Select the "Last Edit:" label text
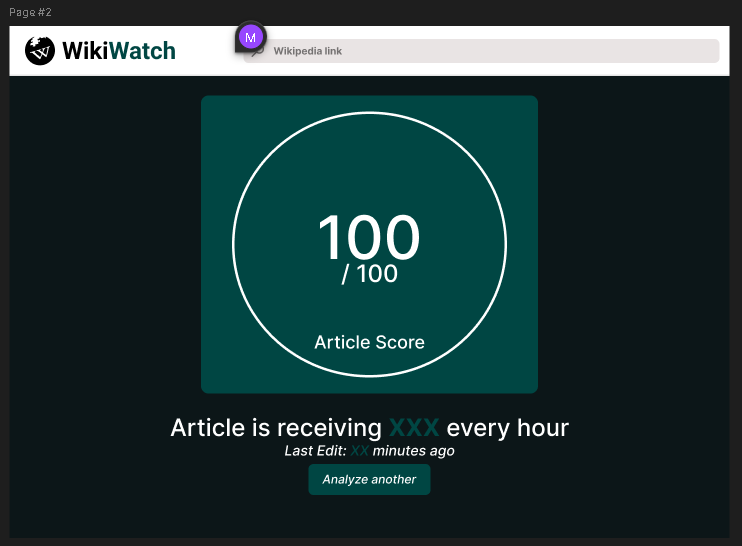Viewport: 742px width, 546px height. (315, 451)
